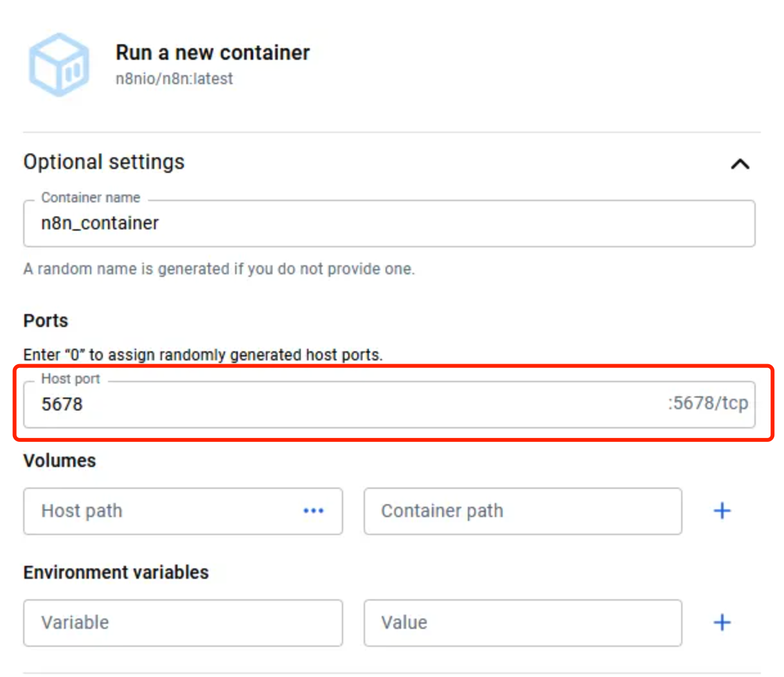This screenshot has width=784, height=677.
Task: Click the Volumes section label
Action: pyautogui.click(x=60, y=461)
